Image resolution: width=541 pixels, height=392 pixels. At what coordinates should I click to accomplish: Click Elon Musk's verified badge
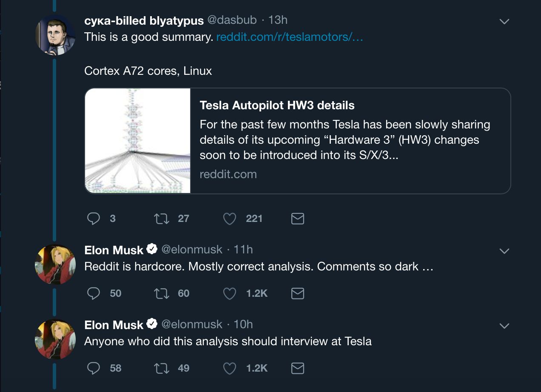[151, 250]
